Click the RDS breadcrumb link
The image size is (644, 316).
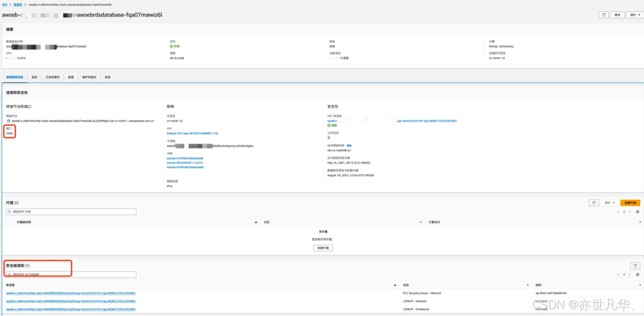coord(5,5)
